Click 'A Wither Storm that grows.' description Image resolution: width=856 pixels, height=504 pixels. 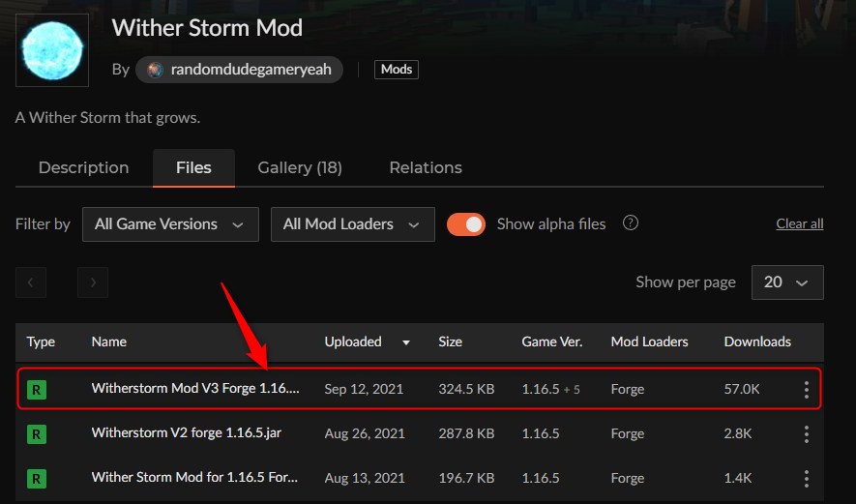[x=107, y=118]
